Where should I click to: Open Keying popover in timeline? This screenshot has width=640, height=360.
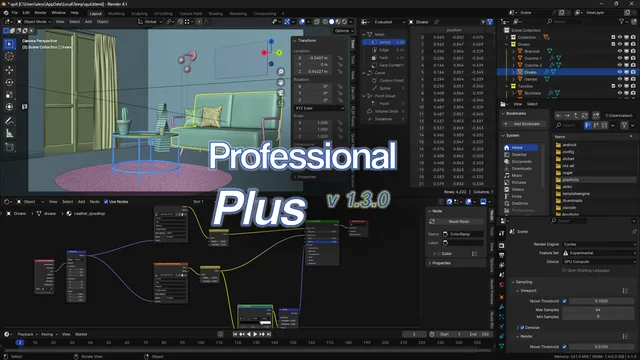tap(49, 334)
